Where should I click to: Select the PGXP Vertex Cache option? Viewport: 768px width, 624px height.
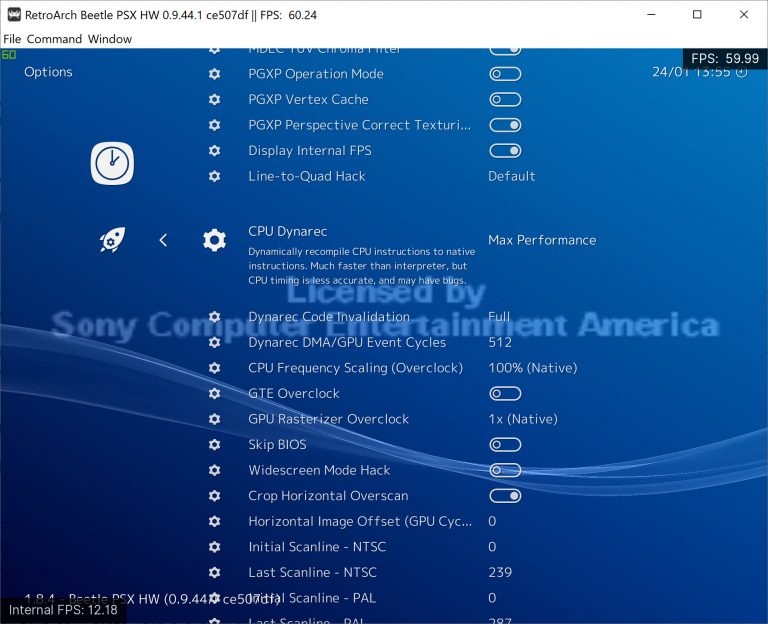pyautogui.click(x=308, y=99)
